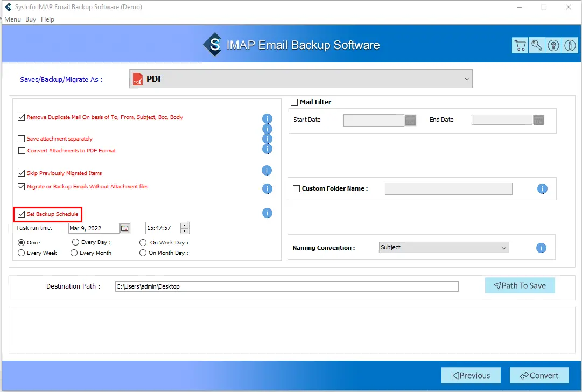Viewport: 582px width, 392px height.
Task: Expand the PDF save format dropdown
Action: [x=300, y=79]
